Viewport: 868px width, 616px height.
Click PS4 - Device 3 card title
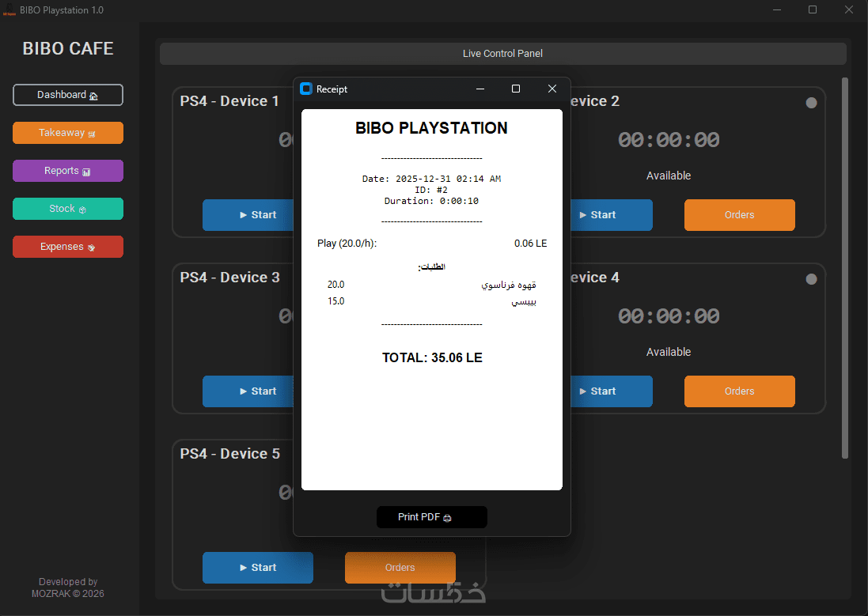point(229,278)
